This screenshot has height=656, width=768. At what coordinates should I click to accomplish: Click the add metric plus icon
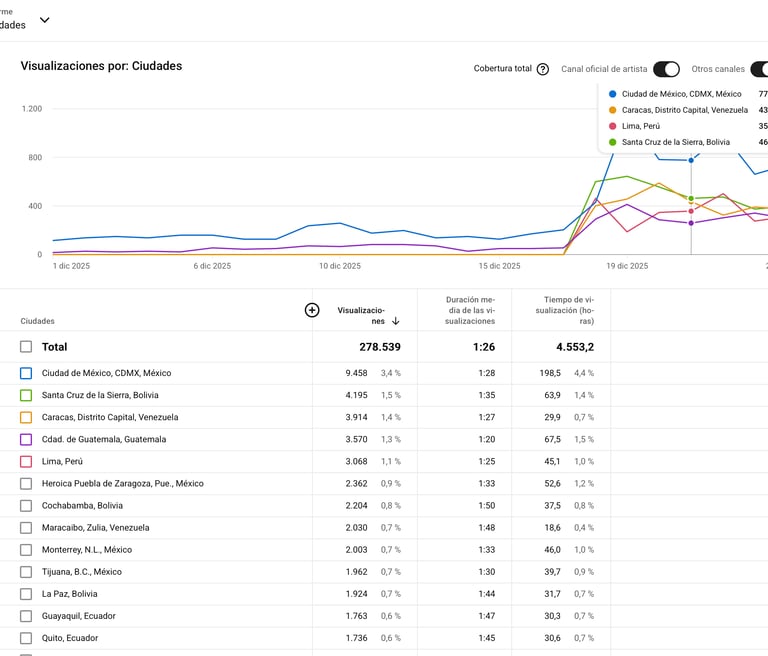pyautogui.click(x=312, y=310)
